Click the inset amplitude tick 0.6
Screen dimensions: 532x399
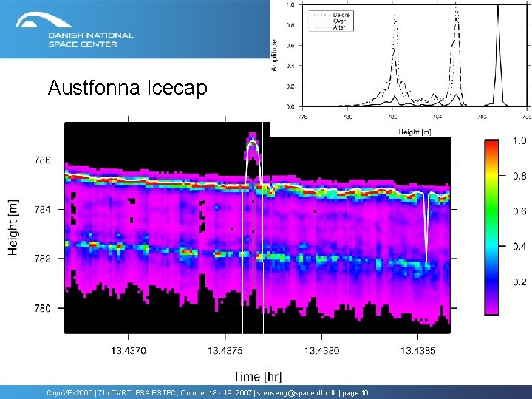(290, 46)
